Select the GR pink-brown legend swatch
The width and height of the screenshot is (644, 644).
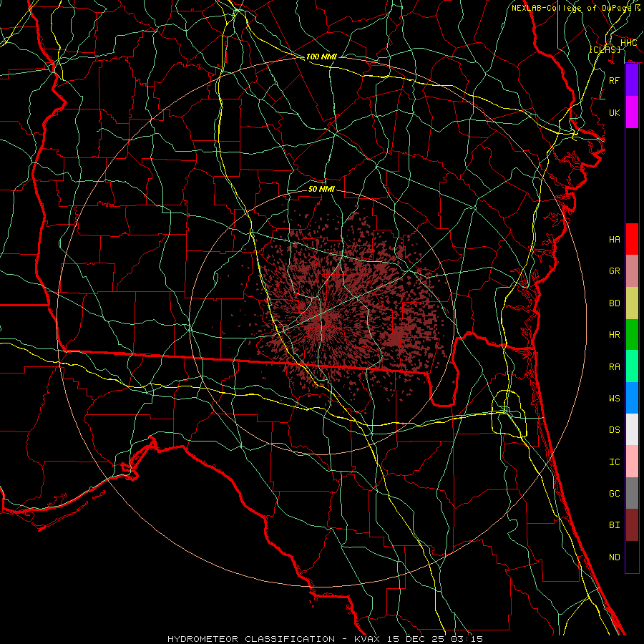pyautogui.click(x=632, y=270)
